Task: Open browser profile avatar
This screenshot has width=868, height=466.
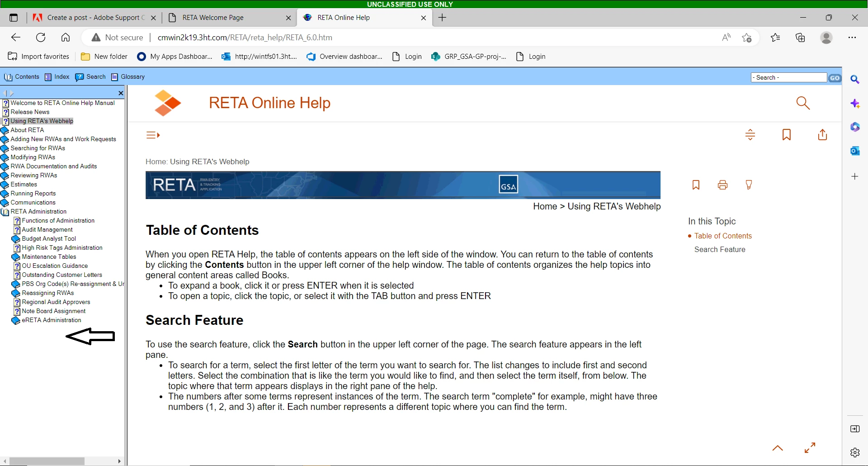Action: click(826, 38)
